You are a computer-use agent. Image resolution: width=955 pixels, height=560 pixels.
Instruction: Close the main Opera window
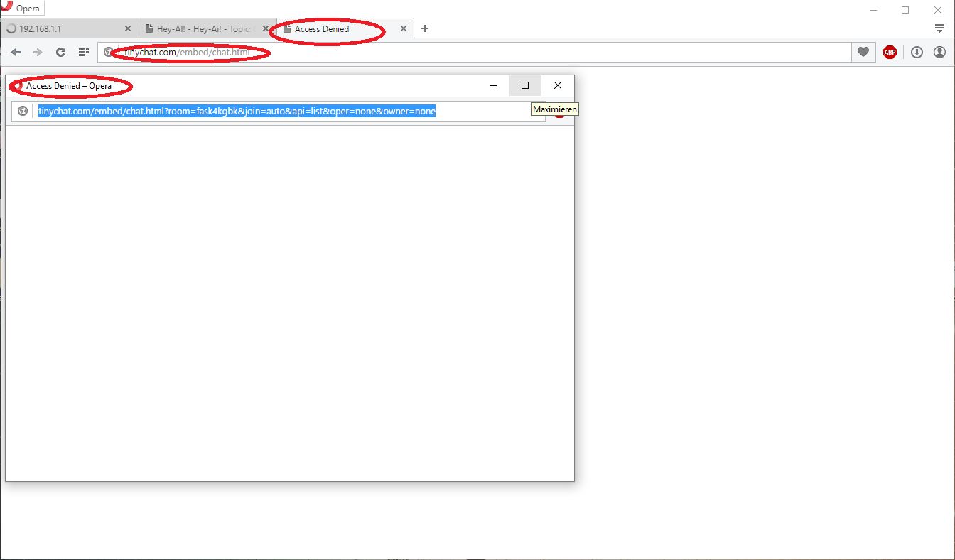(938, 10)
